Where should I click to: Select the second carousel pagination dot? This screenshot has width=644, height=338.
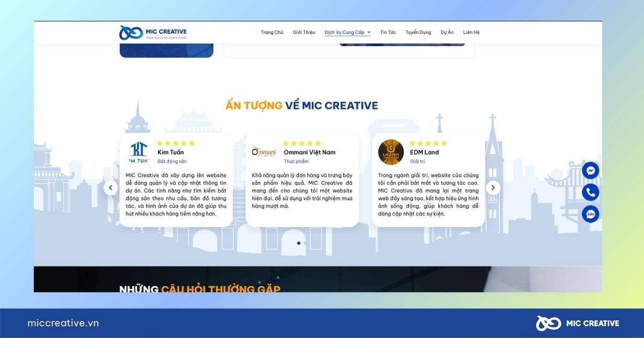[x=305, y=243]
